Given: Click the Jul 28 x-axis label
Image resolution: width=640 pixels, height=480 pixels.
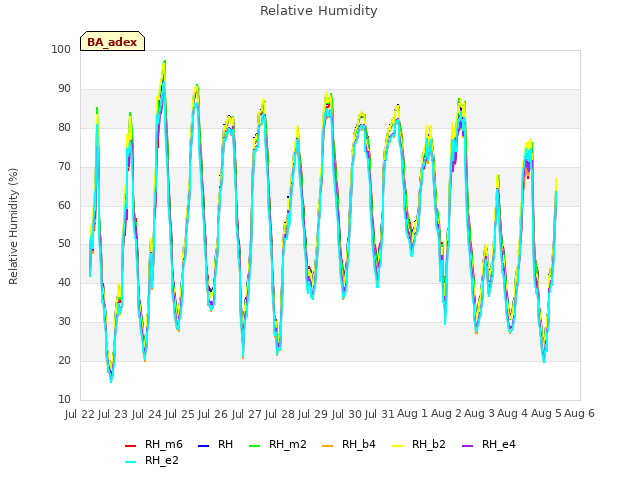Looking at the screenshot, I should [x=280, y=414].
